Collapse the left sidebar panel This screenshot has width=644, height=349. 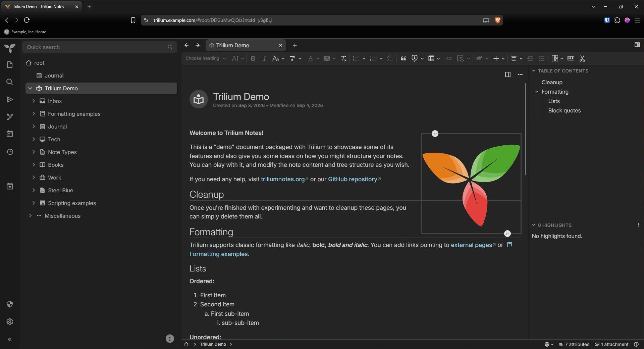pyautogui.click(x=10, y=339)
